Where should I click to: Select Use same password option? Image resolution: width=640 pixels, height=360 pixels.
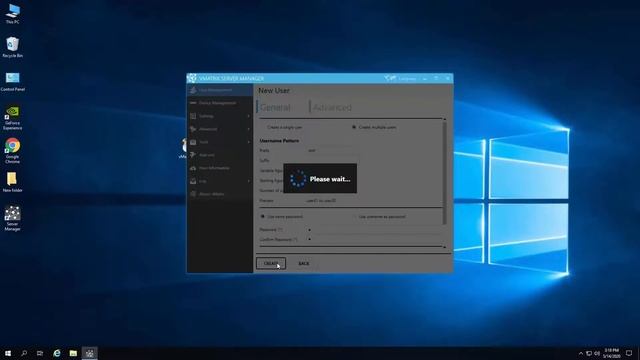coord(282,217)
